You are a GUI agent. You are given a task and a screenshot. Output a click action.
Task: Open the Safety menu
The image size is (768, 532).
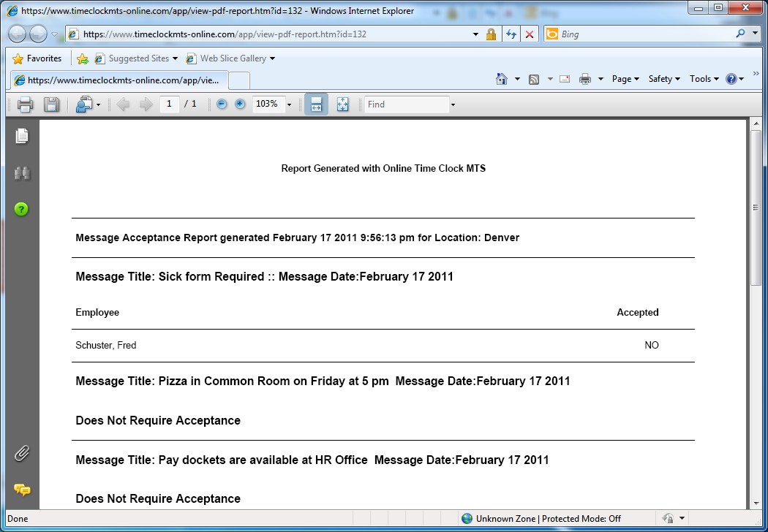[664, 79]
